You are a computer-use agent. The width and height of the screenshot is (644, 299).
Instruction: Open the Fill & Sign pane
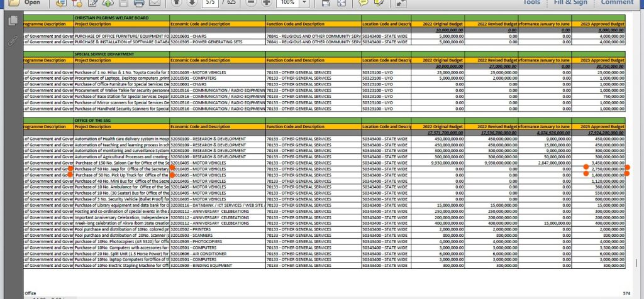point(570,2)
